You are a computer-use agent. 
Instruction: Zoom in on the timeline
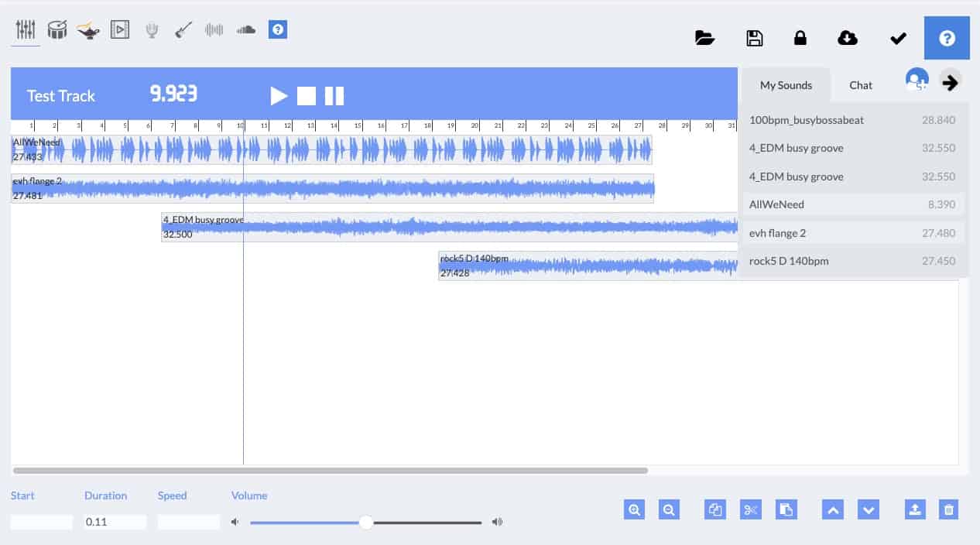pos(634,509)
